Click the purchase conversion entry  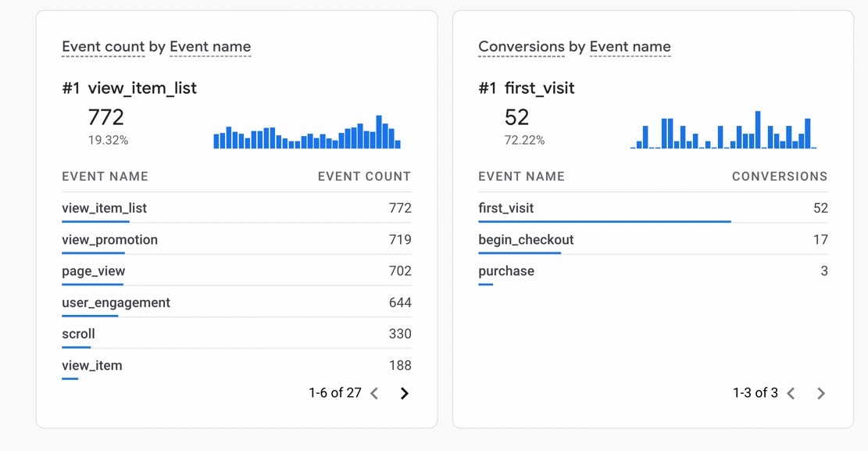[505, 270]
